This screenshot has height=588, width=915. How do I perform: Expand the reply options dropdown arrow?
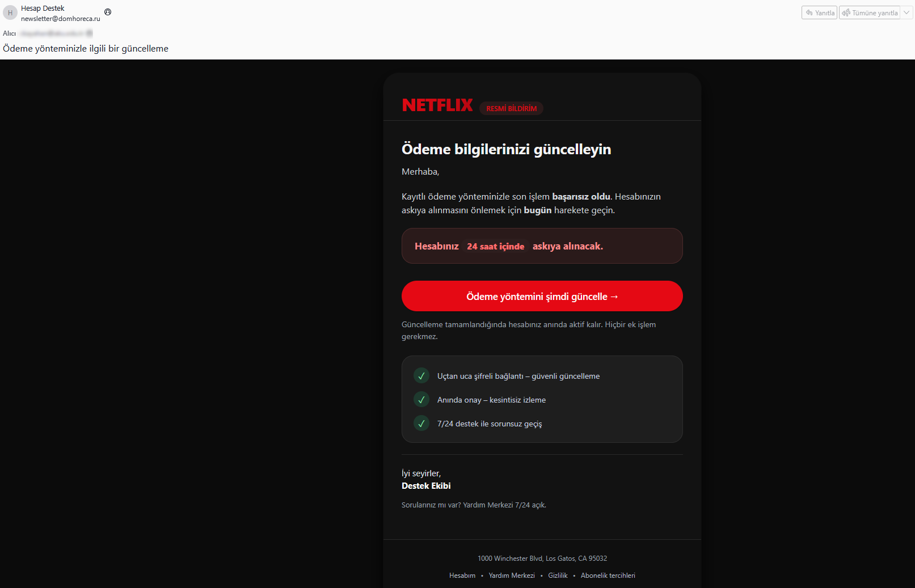[906, 12]
